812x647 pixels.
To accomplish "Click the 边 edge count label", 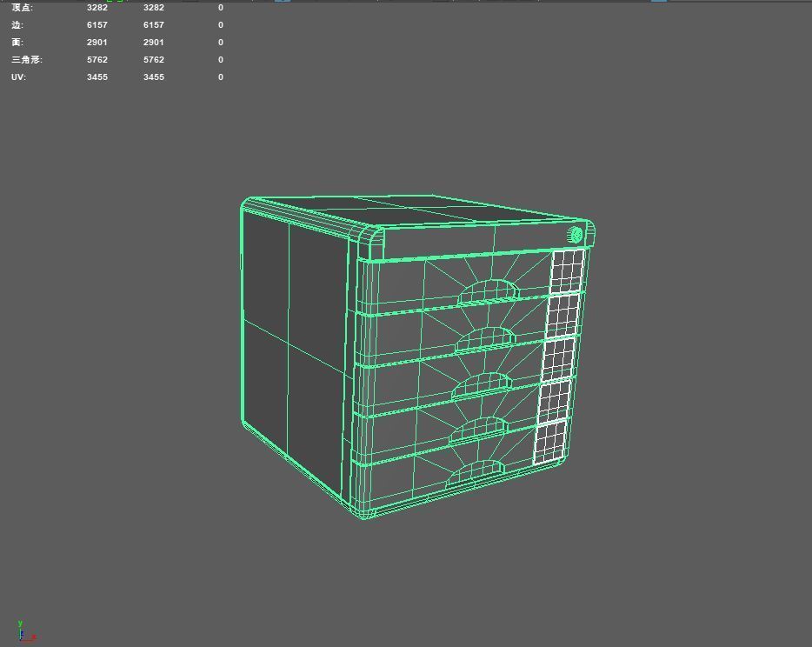I will [17, 25].
